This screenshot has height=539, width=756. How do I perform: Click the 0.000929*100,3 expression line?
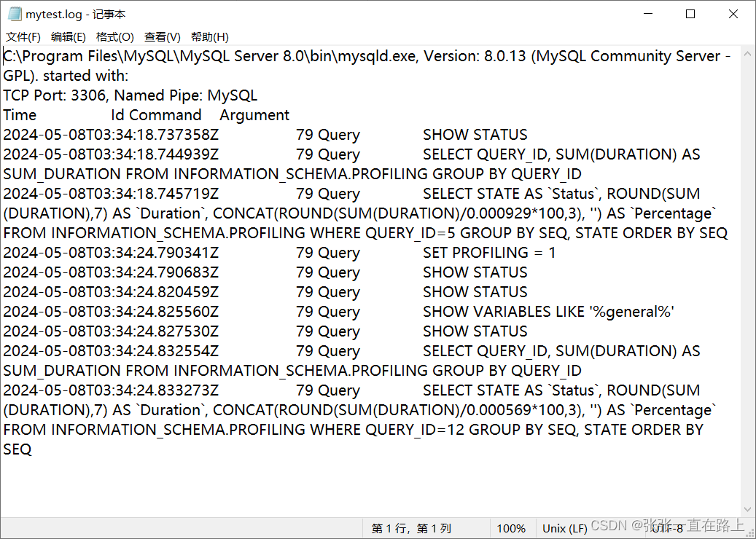coord(360,213)
